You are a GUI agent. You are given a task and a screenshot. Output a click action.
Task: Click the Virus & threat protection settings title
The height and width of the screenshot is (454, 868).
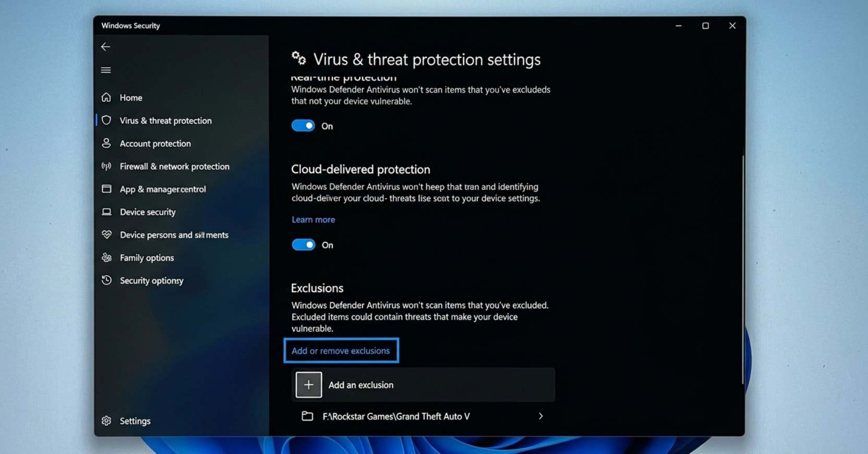tap(427, 59)
